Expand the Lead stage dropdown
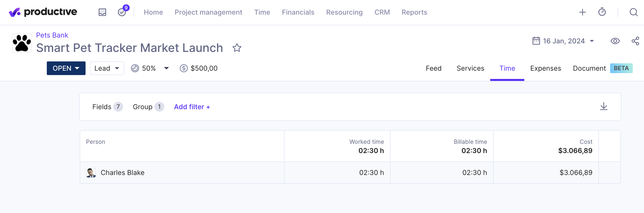Image resolution: width=644 pixels, height=213 pixels. 107,68
